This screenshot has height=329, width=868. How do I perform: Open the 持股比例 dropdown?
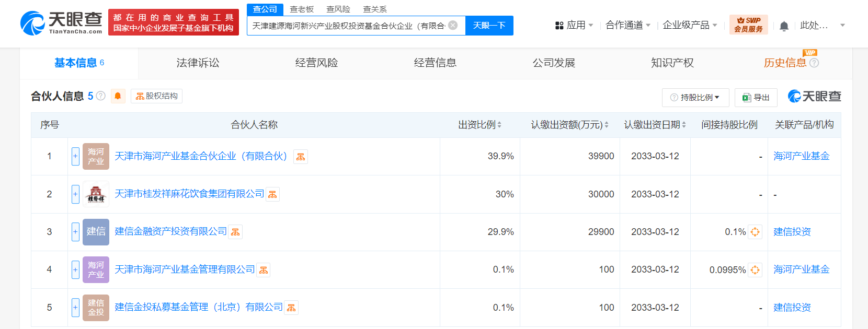pos(695,98)
